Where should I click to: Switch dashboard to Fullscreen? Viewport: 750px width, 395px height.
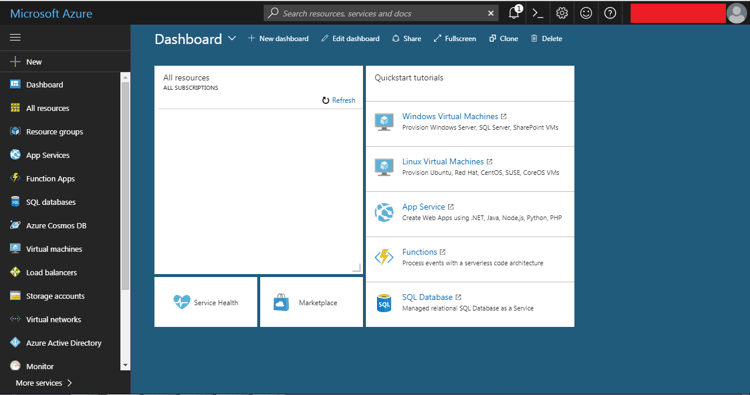tap(455, 38)
